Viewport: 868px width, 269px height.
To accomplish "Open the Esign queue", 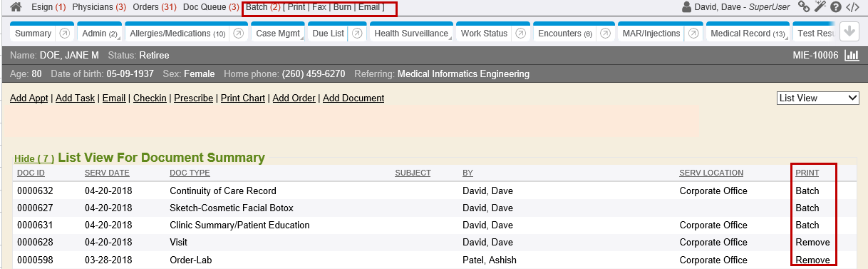I will point(48,7).
